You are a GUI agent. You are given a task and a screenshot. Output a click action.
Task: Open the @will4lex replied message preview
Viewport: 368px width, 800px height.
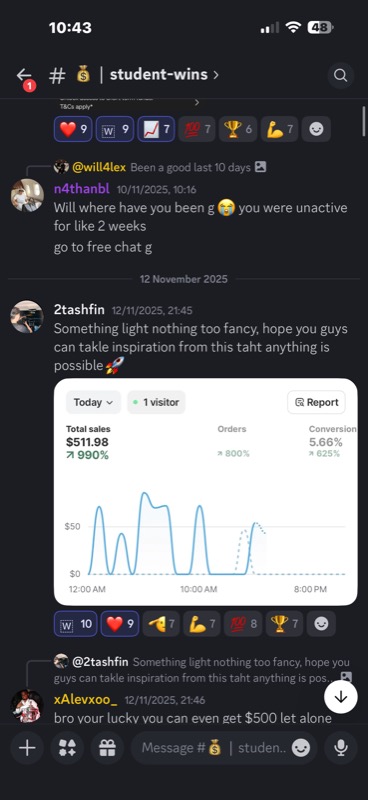click(160, 167)
